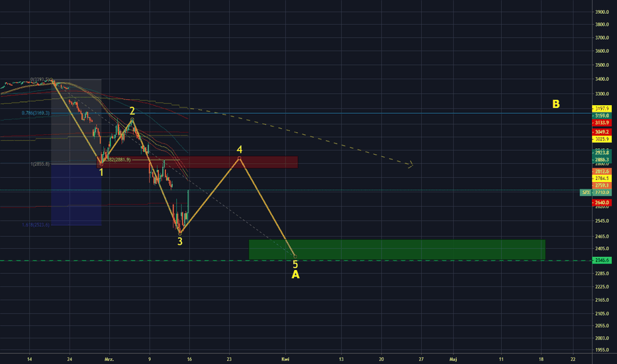617x364 pixels.
Task: Click date 23 on time axis
Action: (x=230, y=359)
